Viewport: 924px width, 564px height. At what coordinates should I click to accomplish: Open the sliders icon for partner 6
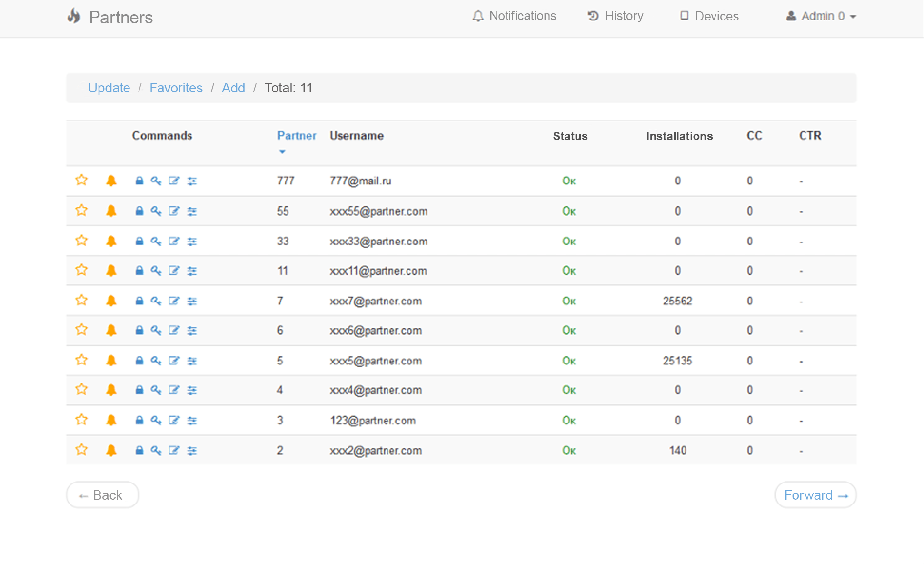[192, 331]
